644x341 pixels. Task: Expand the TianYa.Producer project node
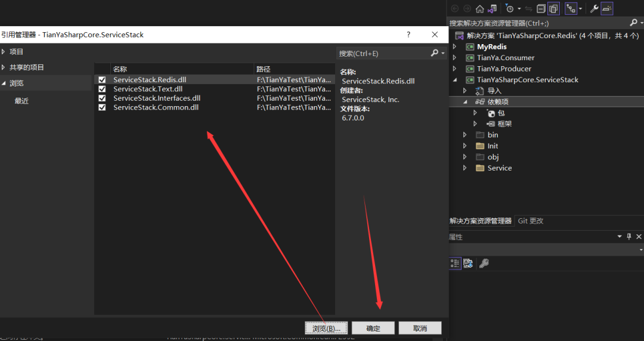coord(454,69)
